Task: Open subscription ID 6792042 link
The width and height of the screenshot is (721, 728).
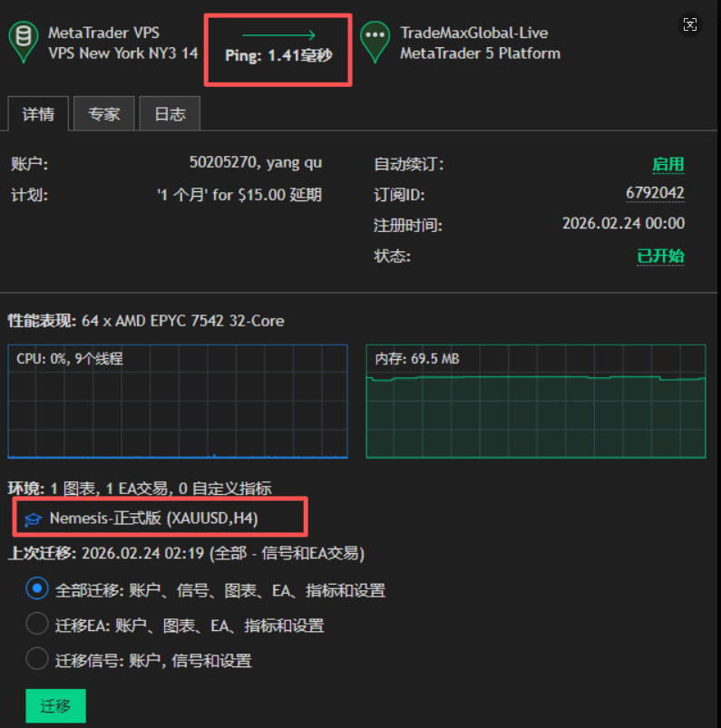Action: pos(655,193)
